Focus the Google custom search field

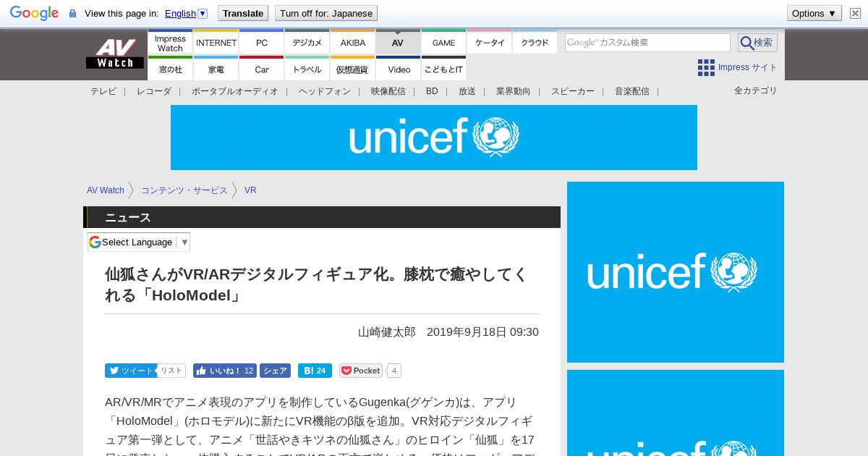click(647, 43)
